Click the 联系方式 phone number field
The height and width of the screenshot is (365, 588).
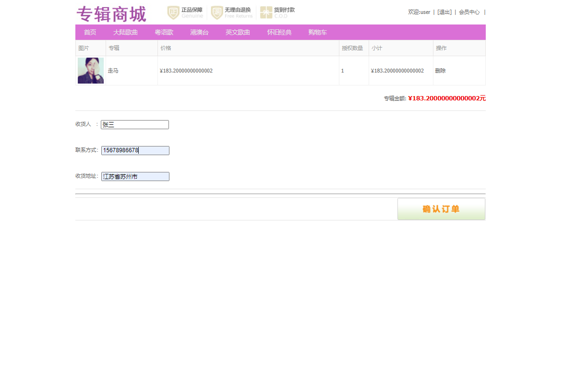click(x=135, y=151)
